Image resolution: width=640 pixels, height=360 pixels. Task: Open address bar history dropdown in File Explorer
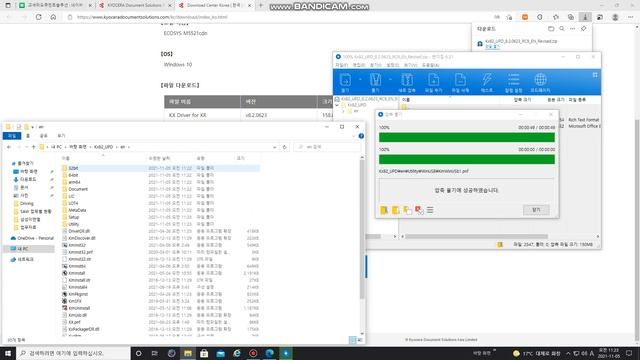274,147
